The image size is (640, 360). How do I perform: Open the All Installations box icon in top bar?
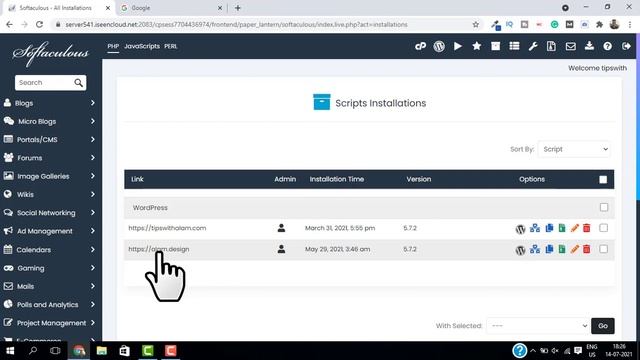[495, 46]
